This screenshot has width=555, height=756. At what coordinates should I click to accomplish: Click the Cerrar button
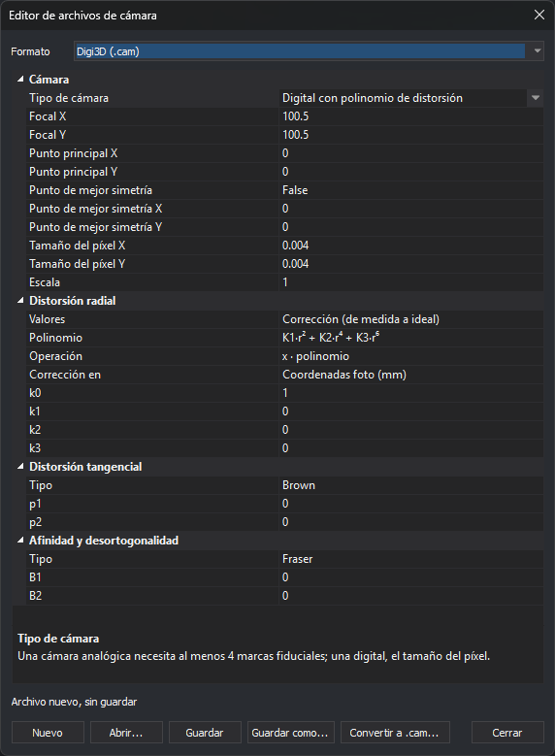(507, 733)
